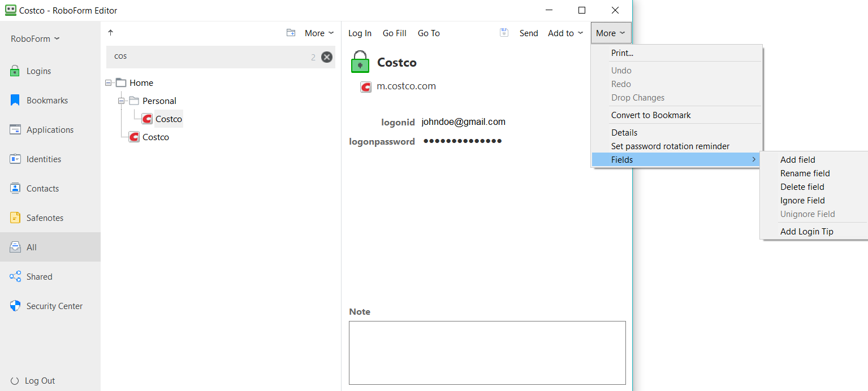Image resolution: width=868 pixels, height=391 pixels.
Task: Open the Shared sidebar icon
Action: tap(15, 277)
